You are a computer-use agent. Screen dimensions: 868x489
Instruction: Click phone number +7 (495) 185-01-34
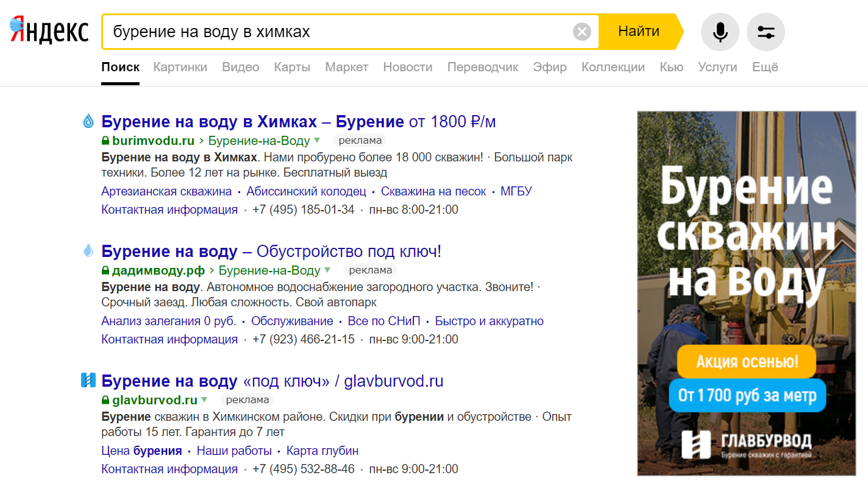click(304, 209)
